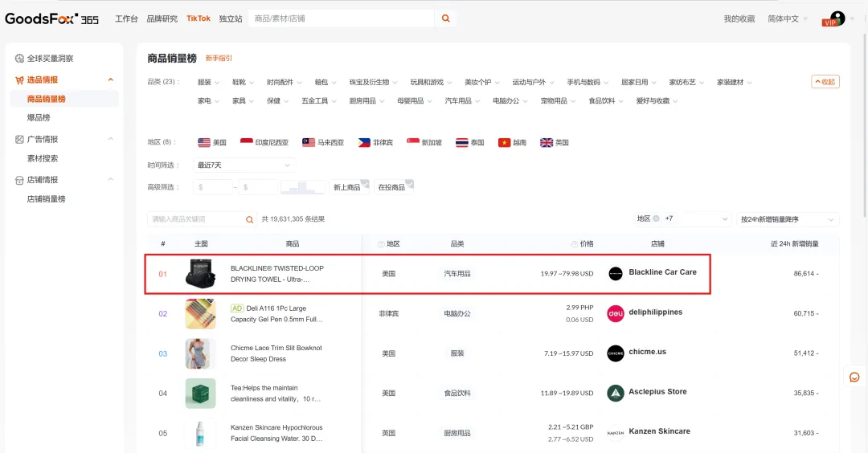Screen dimensions: 868x453
Task: Select 素材搜索 in the sidebar
Action: tap(43, 159)
